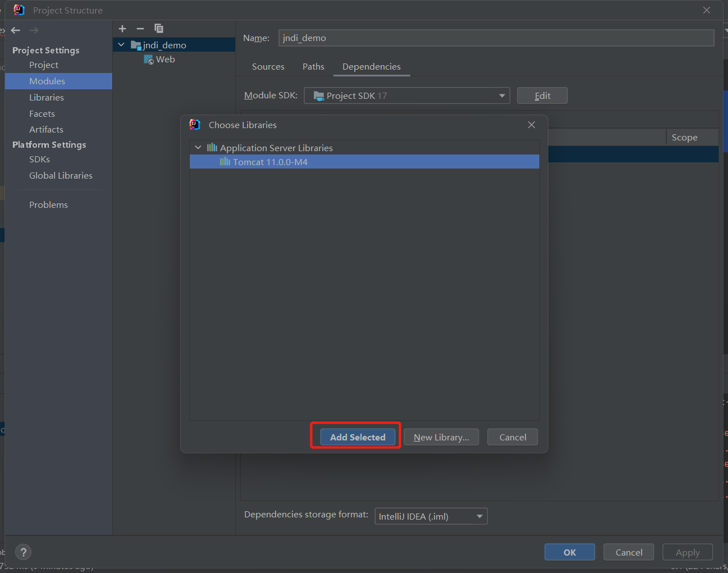Click the forward navigation arrow icon
This screenshot has width=728, height=573.
point(34,30)
